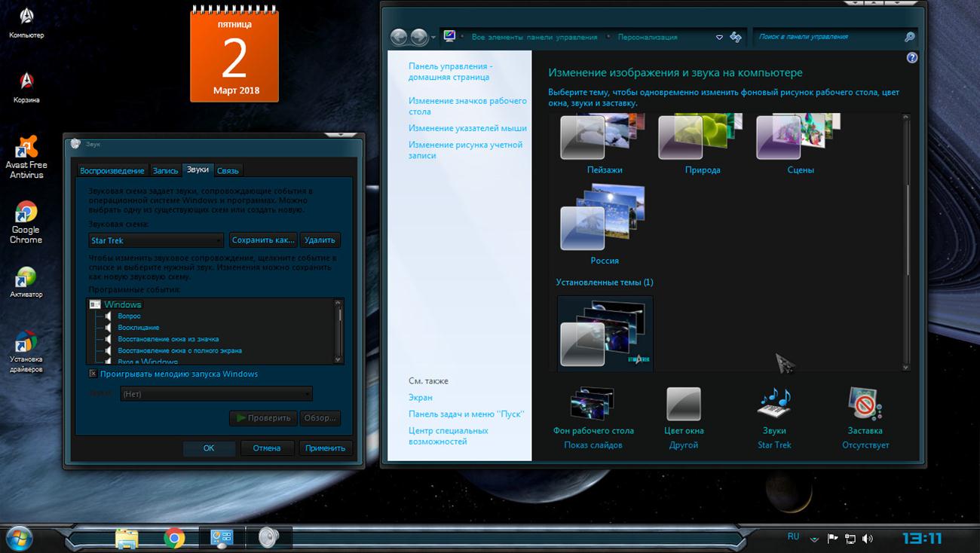This screenshot has width=980, height=553.
Task: Open address bar history dropdown arrow
Action: (x=719, y=37)
